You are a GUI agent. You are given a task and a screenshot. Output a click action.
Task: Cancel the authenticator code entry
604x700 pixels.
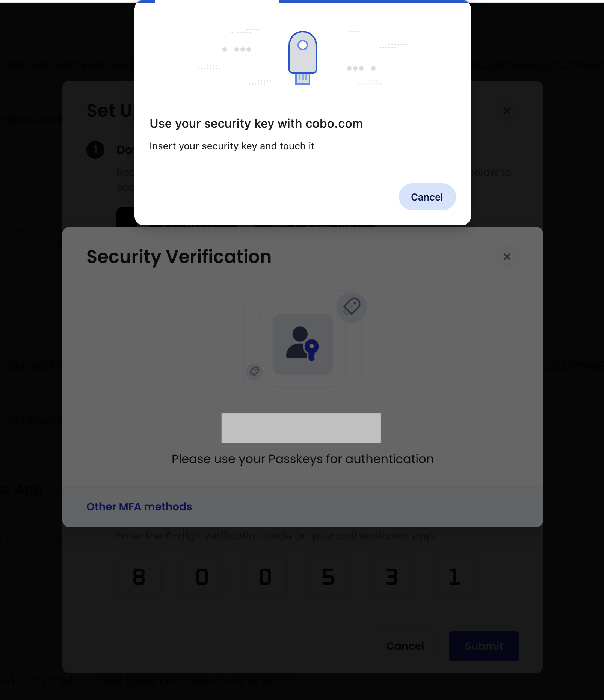coord(405,646)
